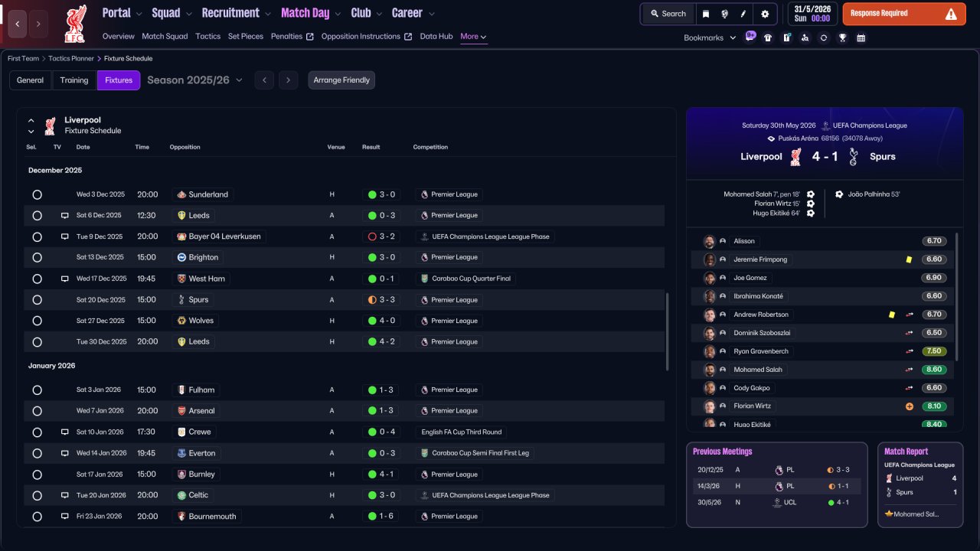Click the Arrange Friendly button
The image size is (980, 551).
[341, 80]
